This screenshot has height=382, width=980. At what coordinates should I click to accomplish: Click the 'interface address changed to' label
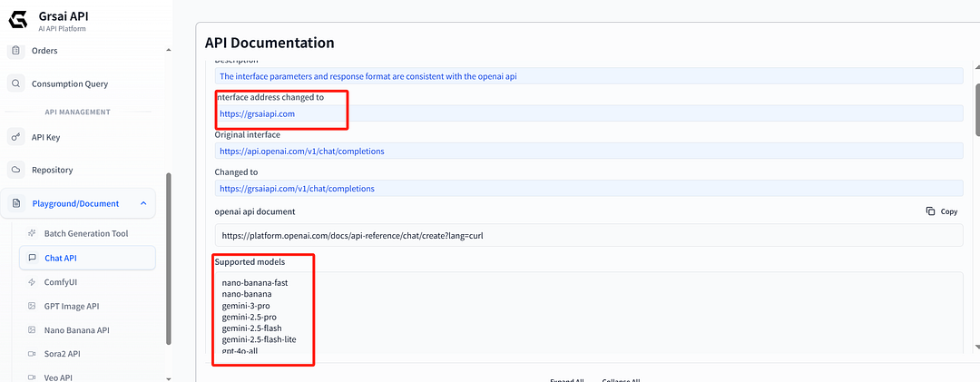(x=270, y=97)
